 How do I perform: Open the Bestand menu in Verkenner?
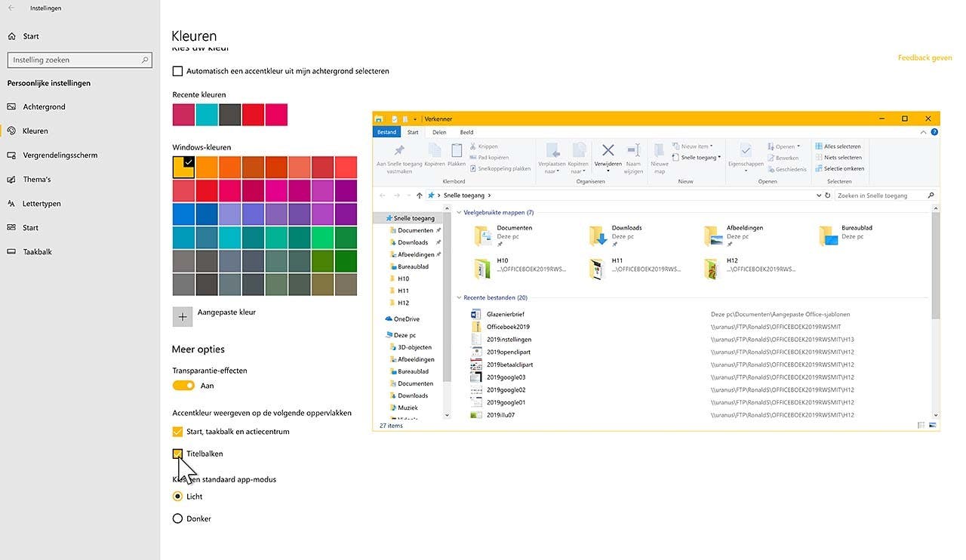386,131
